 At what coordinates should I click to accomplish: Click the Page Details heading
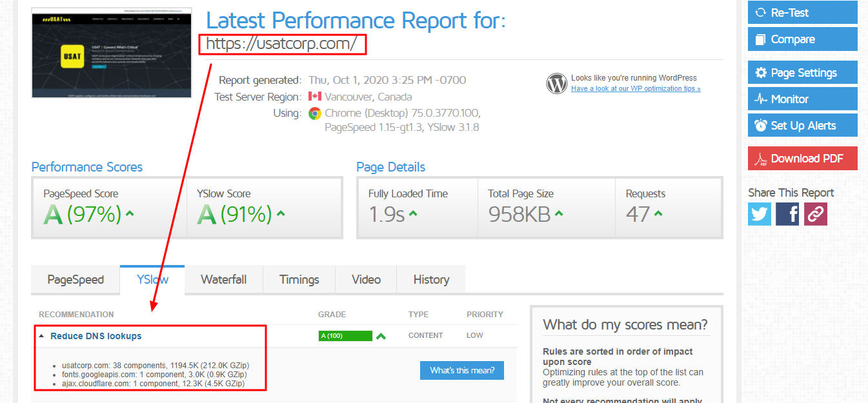[x=391, y=167]
